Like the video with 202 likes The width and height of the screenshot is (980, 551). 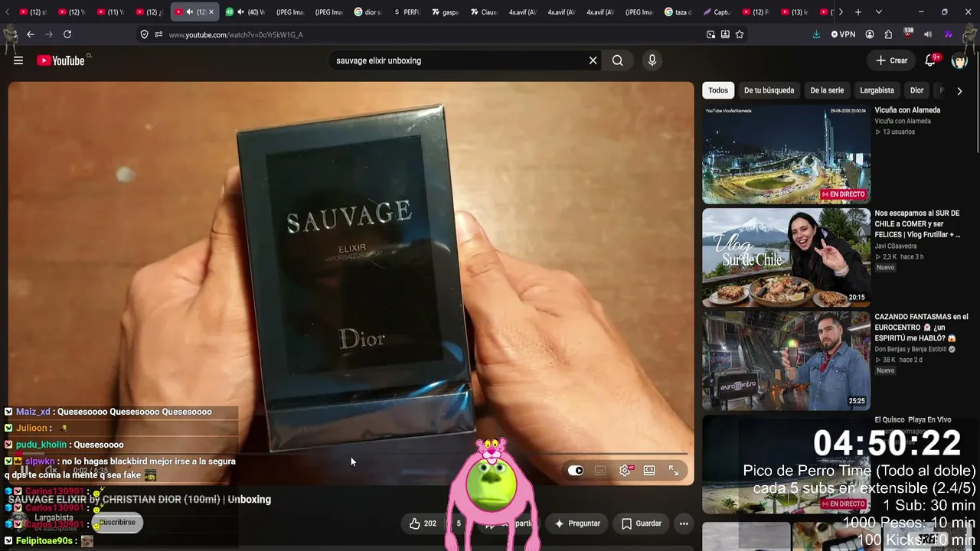pos(423,523)
